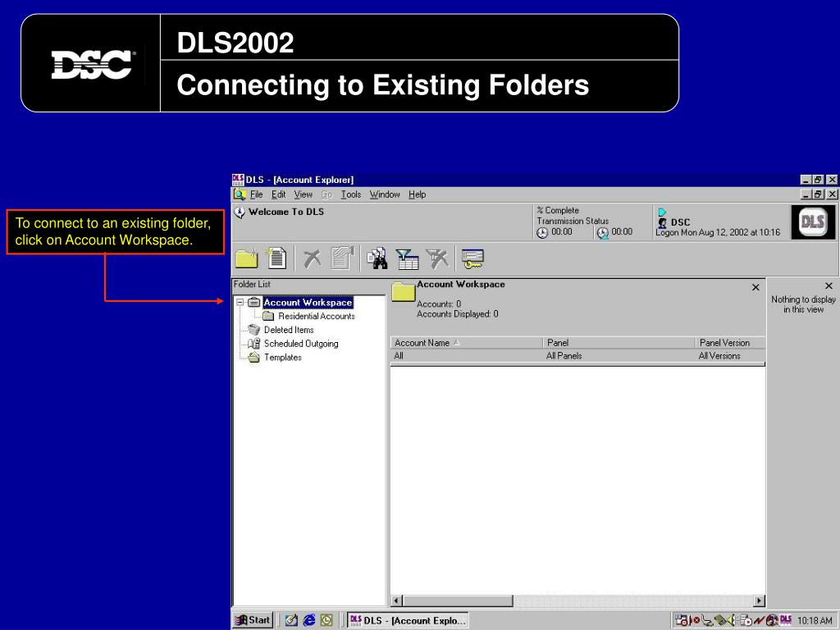Viewport: 840px width, 630px height.
Task: Click the greyed-out account properties icon
Action: [x=343, y=258]
